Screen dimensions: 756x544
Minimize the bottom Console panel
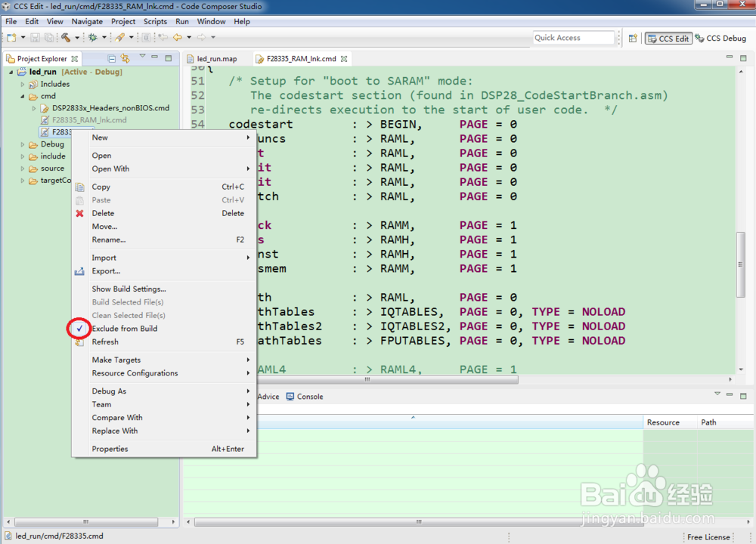point(730,395)
